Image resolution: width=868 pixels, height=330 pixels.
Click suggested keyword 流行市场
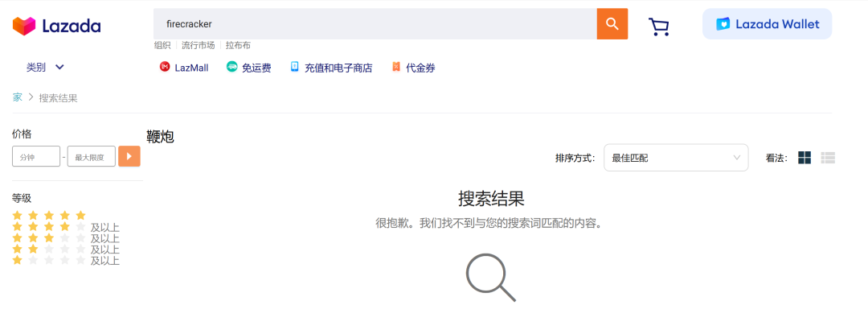tap(199, 46)
